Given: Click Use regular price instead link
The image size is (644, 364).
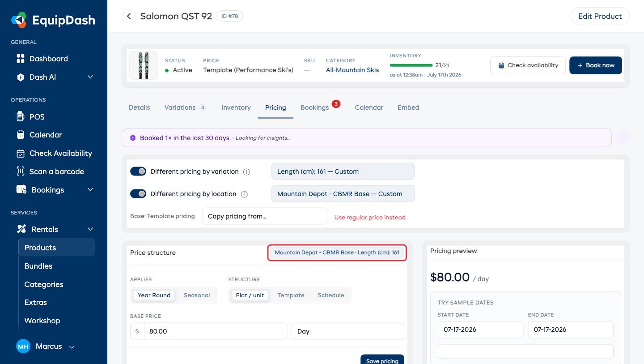Looking at the screenshot, I should pos(370,217).
